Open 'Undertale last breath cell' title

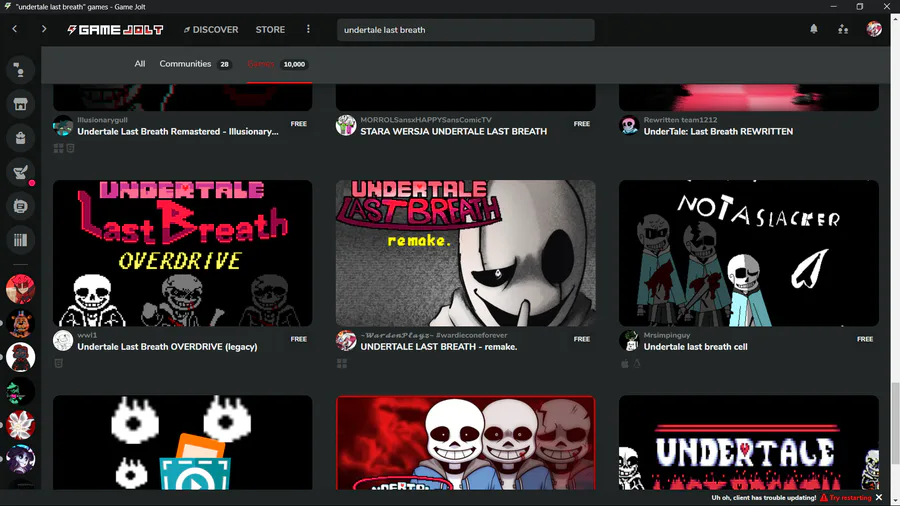tap(695, 347)
